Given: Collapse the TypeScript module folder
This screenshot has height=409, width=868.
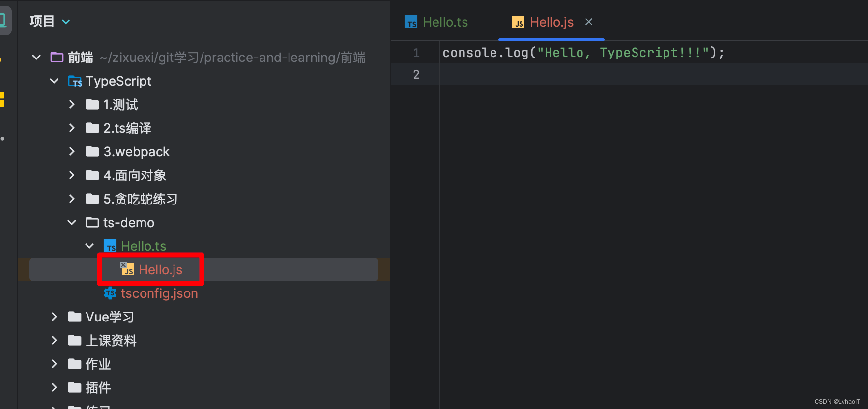Looking at the screenshot, I should [54, 81].
